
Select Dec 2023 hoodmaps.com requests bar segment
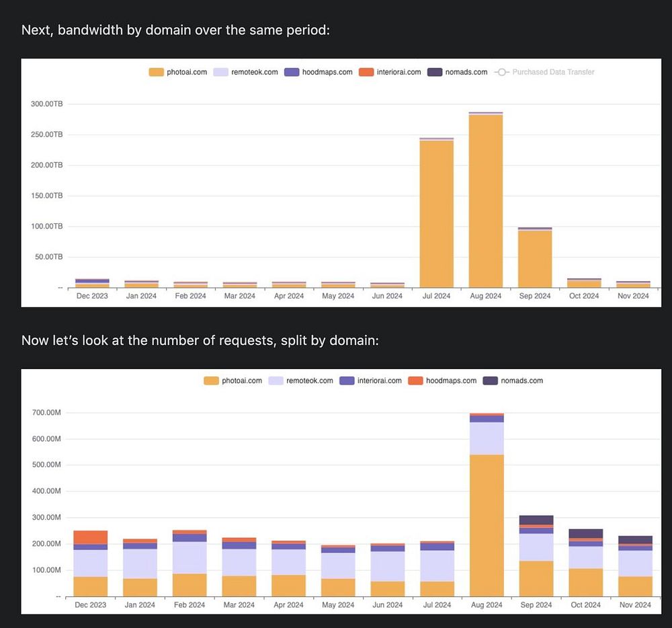tap(91, 537)
